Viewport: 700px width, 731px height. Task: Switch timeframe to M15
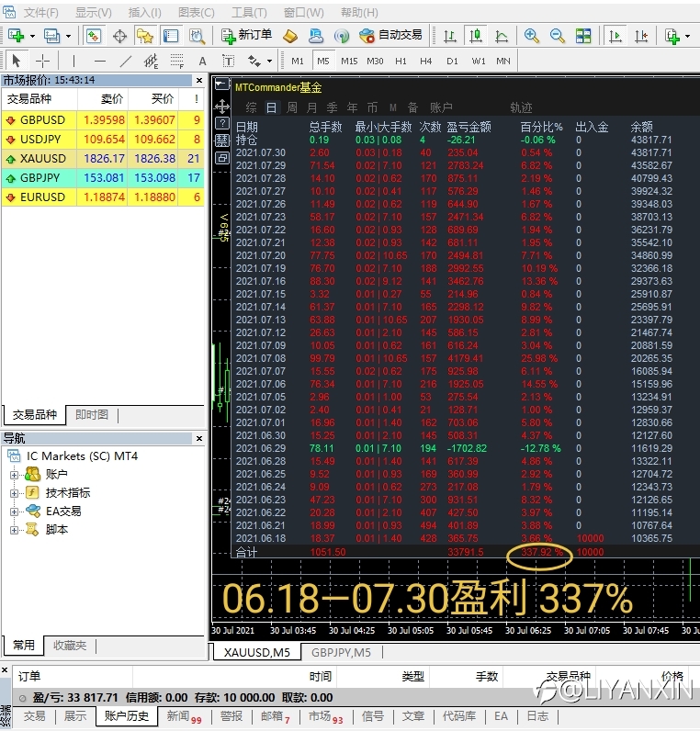pos(349,62)
